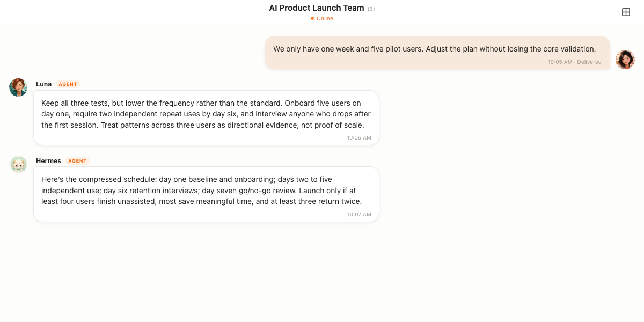
Task: Click the AGENT badge next to Luna
Action: click(x=68, y=84)
